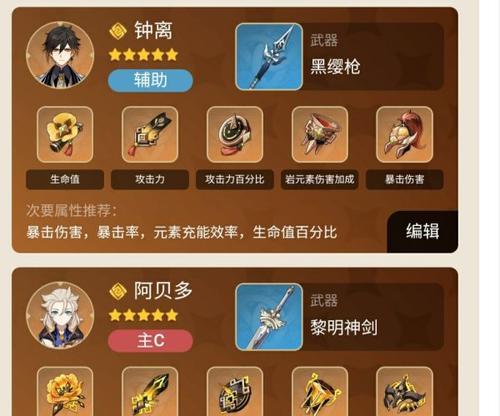Image resolution: width=500 pixels, height=416 pixels.
Task: Open Zhongli's character avatar portrait
Action: 60,55
